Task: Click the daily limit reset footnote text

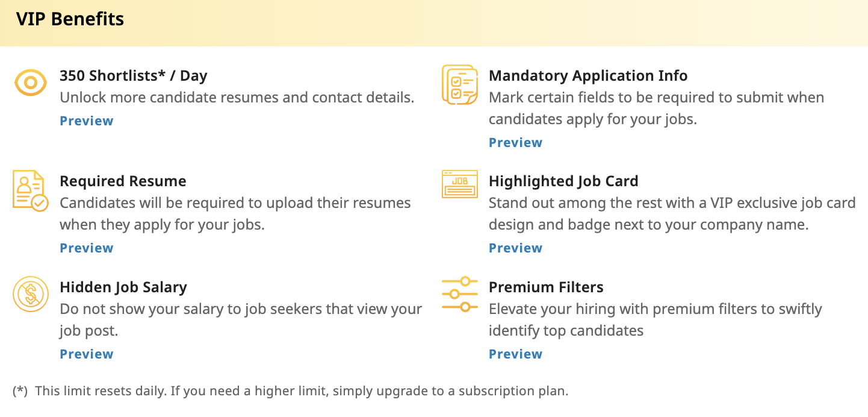Action: tap(301, 391)
